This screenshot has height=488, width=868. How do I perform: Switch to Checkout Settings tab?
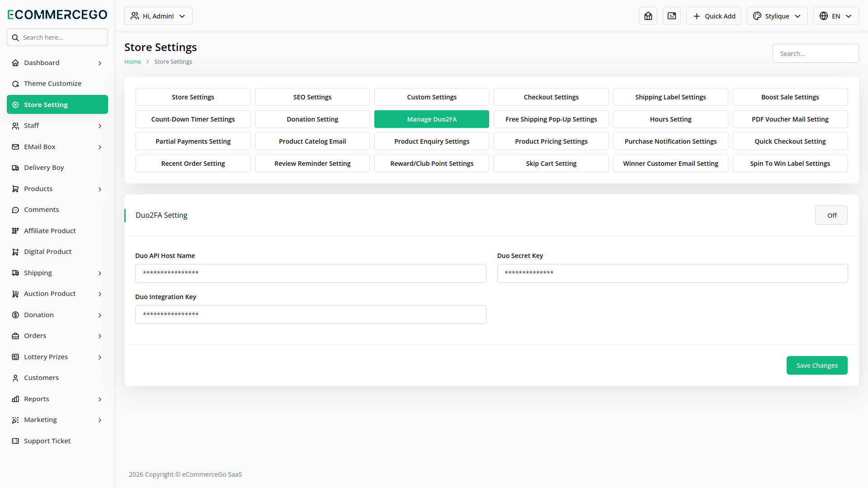tap(551, 97)
